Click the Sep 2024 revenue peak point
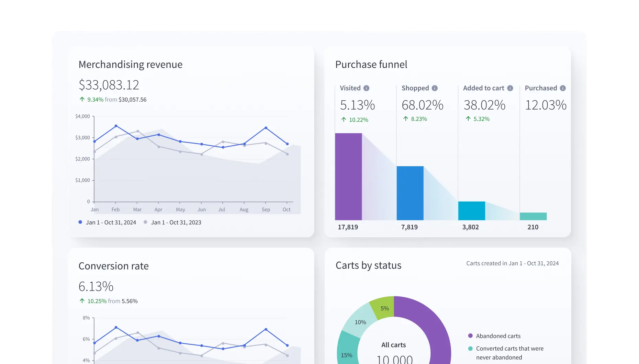The image size is (639, 364). click(x=266, y=128)
